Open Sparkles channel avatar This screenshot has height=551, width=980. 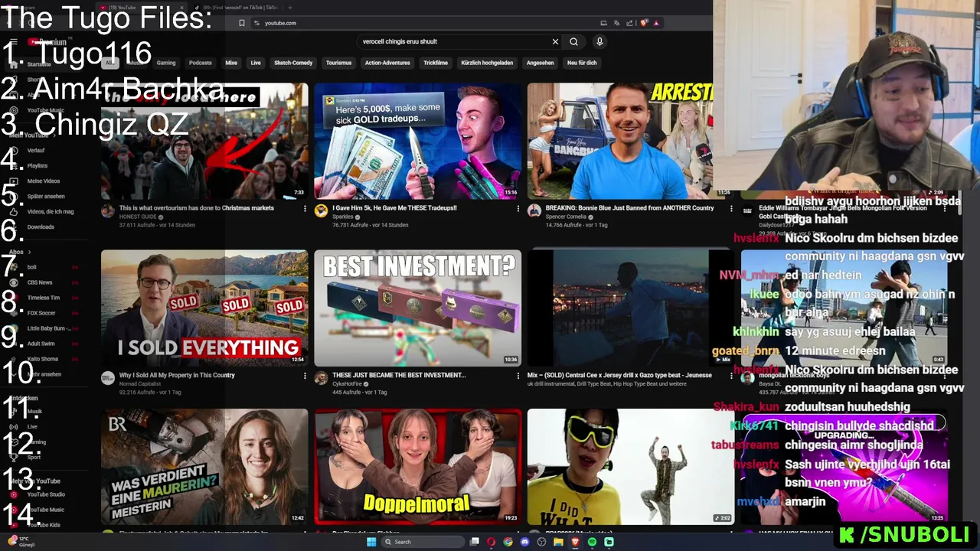[321, 210]
